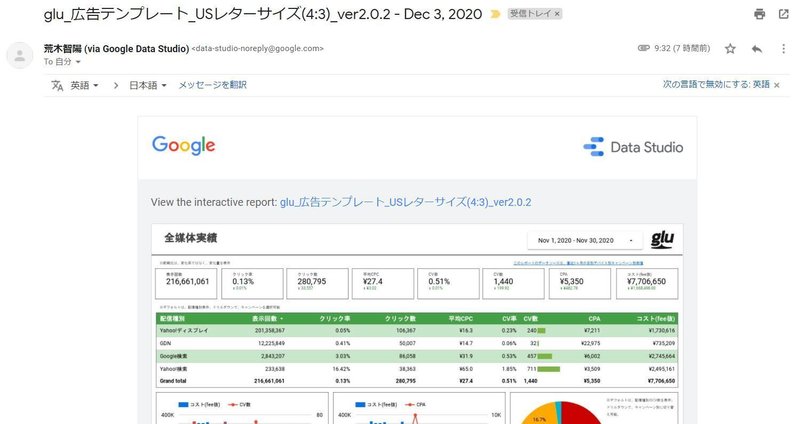
Task: Print this email using the printer icon
Action: (759, 14)
